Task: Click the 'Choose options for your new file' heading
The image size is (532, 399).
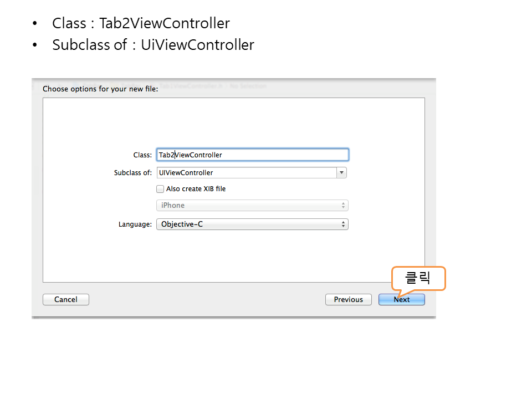Action: [x=100, y=89]
